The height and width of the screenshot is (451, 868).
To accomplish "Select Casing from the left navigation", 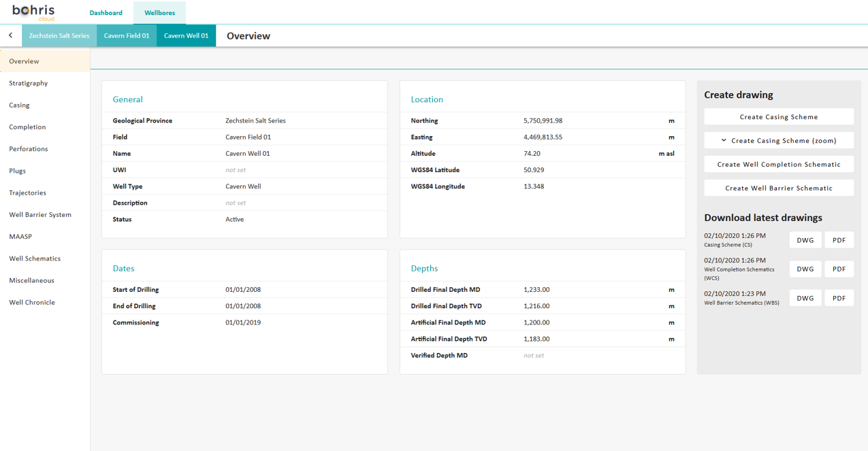I will 19,105.
